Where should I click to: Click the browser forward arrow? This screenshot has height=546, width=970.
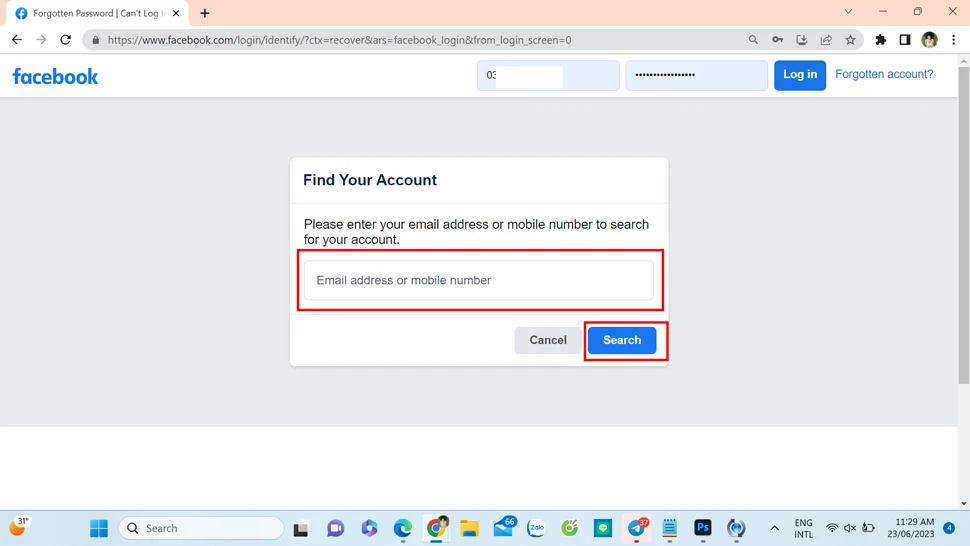coord(41,40)
